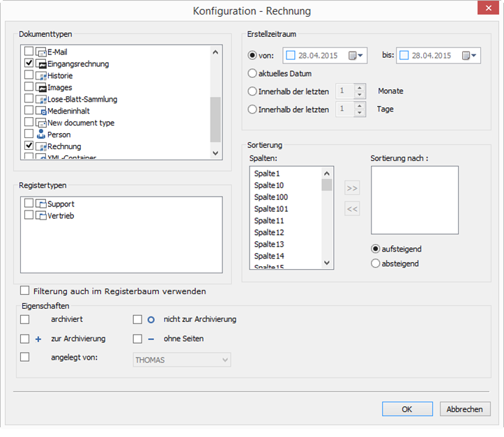Check the archiviert property checkbox
The image size is (504, 437).
click(25, 320)
